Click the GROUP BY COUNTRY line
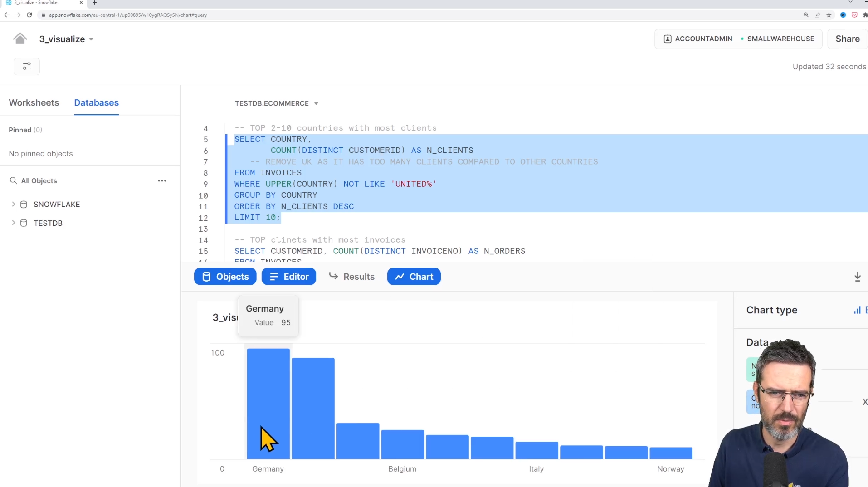This screenshot has height=487, width=868. (276, 195)
